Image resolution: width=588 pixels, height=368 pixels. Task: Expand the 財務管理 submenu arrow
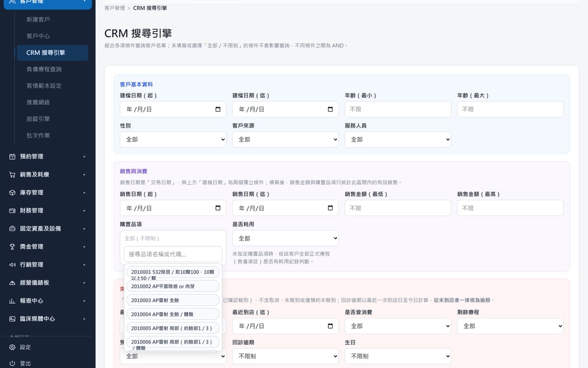(x=84, y=210)
